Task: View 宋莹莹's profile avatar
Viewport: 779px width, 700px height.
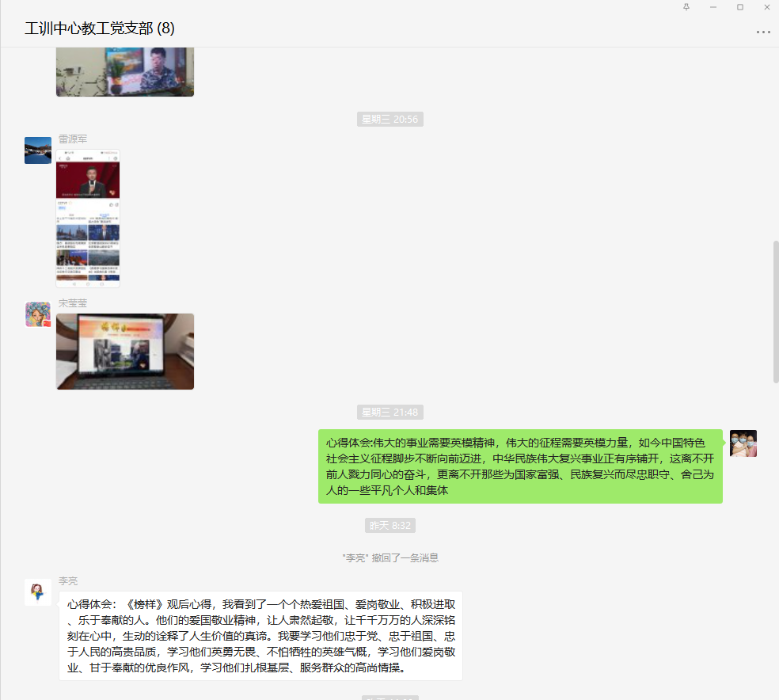Action: [x=37, y=314]
